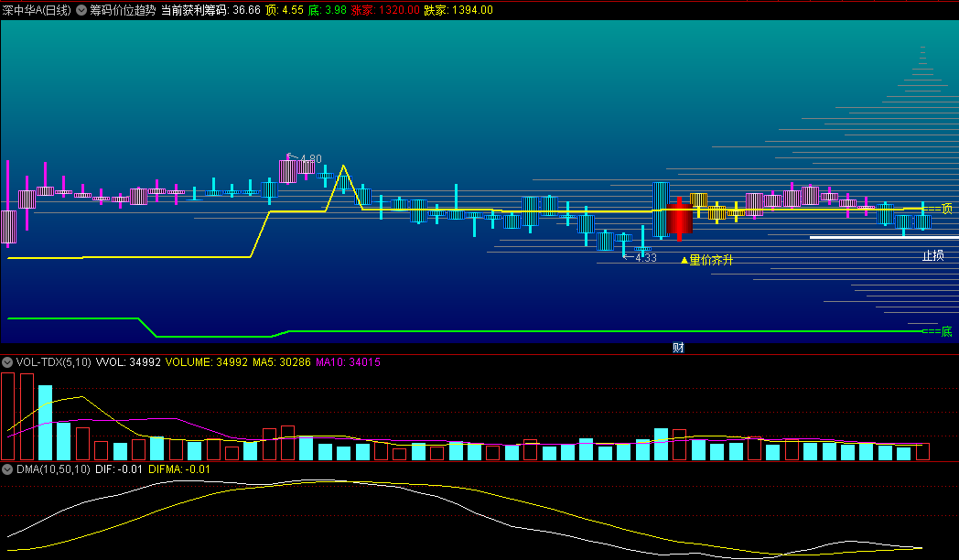
Task: Select the stock title 深中华A(日线)
Action: click(37, 10)
